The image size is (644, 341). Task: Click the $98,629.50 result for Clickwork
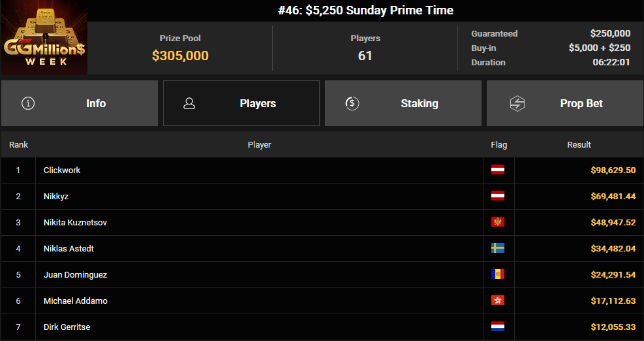pos(613,170)
